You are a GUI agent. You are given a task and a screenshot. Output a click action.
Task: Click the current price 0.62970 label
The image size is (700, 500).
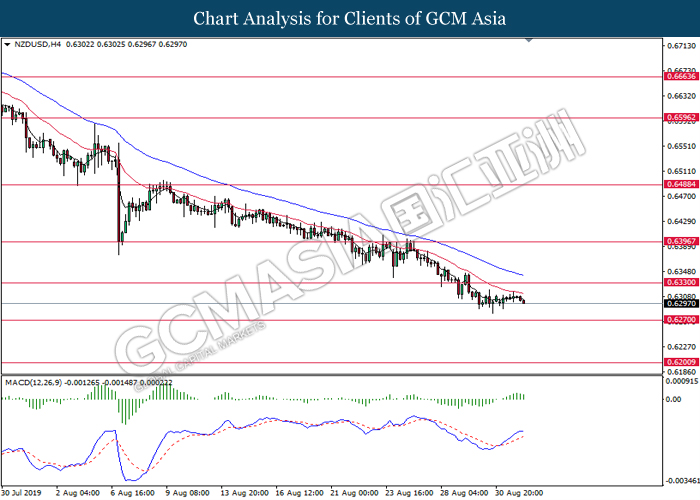click(681, 304)
